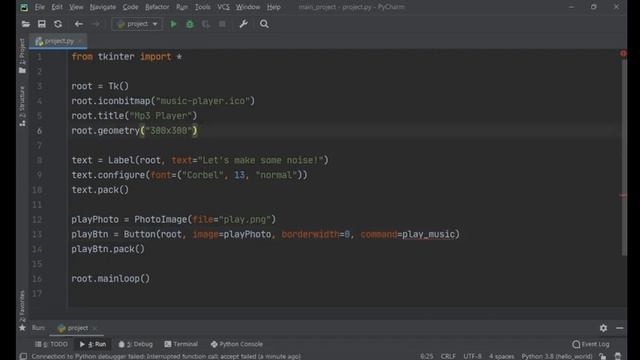This screenshot has height=360, width=640.
Task: Open the Run menu
Action: pos(182,7)
